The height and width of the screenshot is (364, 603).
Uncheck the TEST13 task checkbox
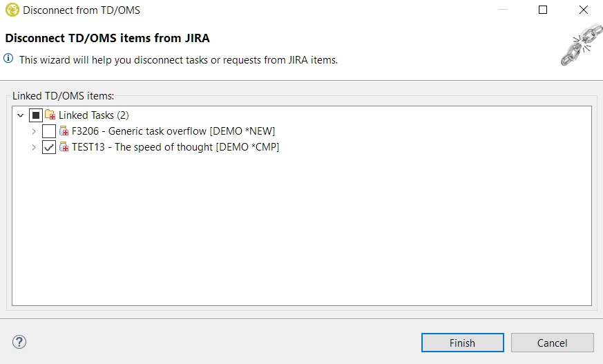pos(49,147)
